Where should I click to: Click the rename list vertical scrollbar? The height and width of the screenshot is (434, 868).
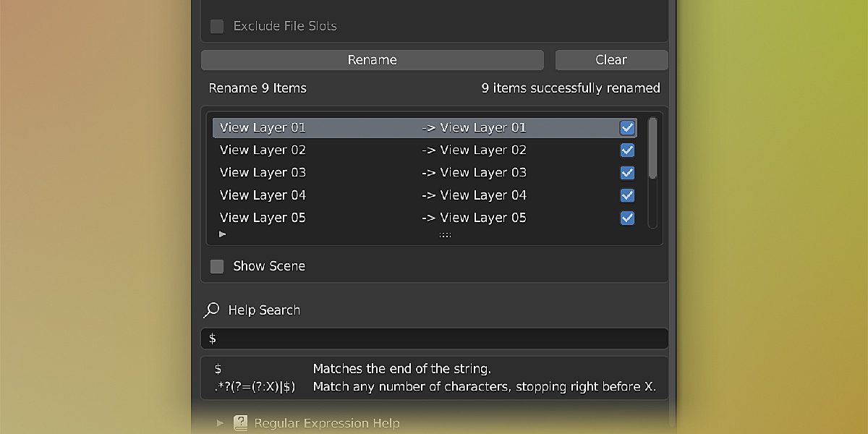tap(652, 148)
